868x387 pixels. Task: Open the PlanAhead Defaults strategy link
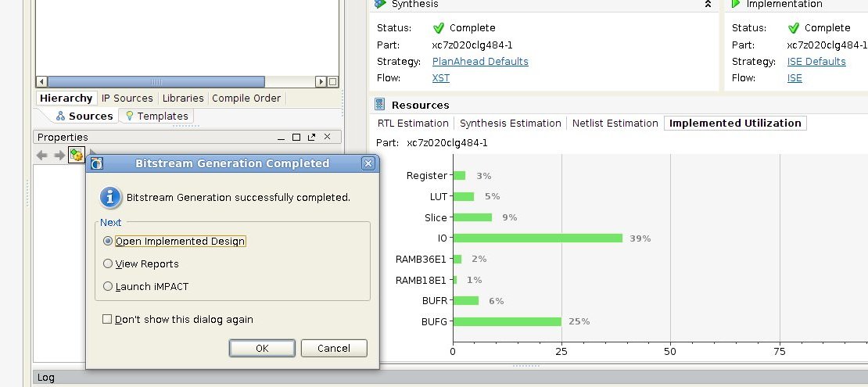pyautogui.click(x=480, y=62)
